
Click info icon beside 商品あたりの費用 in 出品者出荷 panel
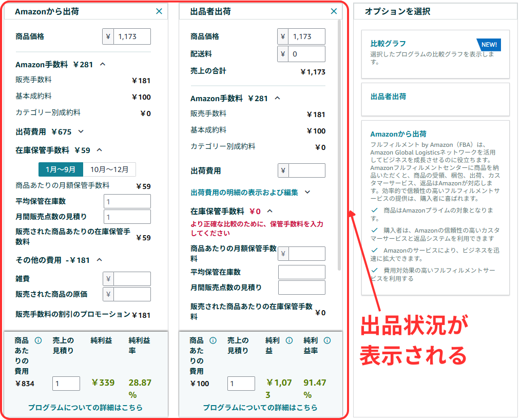pos(213,340)
